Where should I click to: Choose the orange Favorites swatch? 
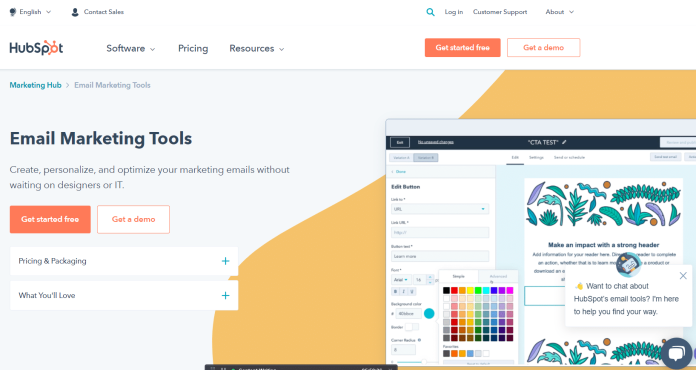454,354
